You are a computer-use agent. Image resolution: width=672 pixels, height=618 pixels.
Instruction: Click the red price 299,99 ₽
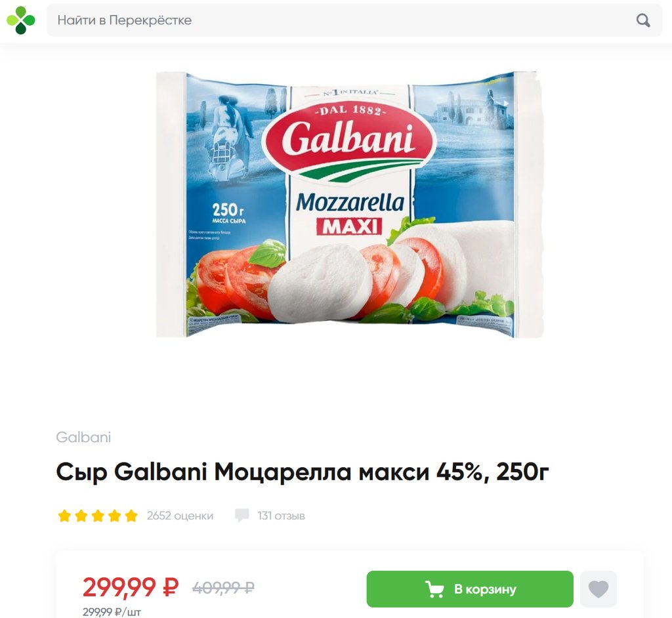[x=131, y=587]
